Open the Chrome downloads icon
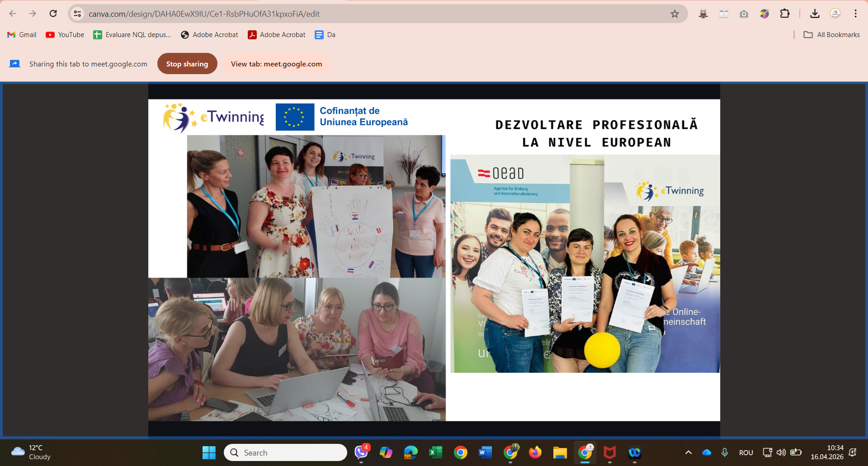Image resolution: width=868 pixels, height=466 pixels. [815, 14]
